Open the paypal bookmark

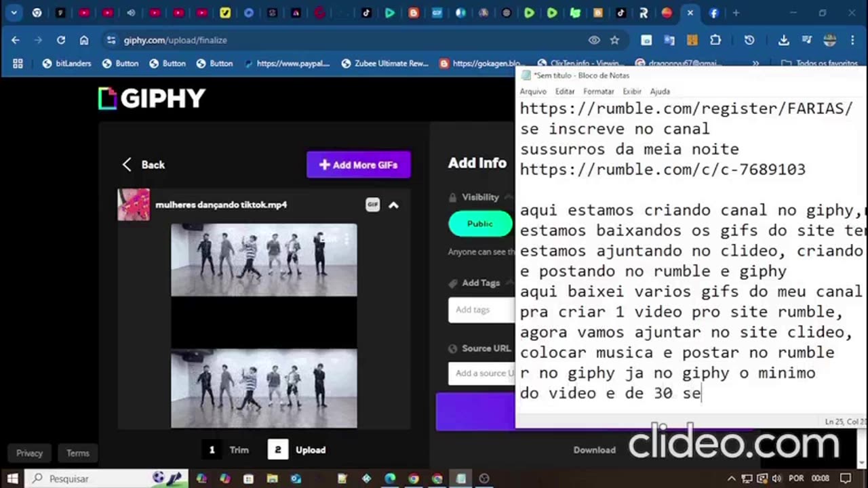point(287,63)
